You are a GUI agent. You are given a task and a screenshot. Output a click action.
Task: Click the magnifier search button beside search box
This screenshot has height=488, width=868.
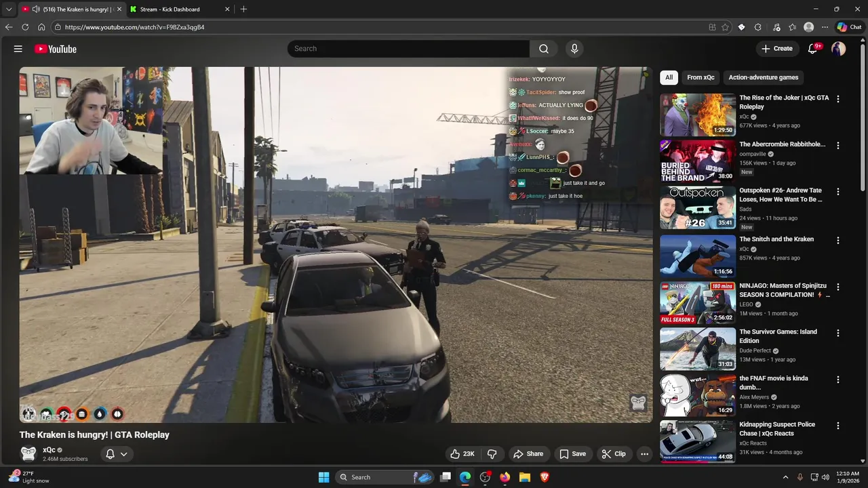click(544, 49)
